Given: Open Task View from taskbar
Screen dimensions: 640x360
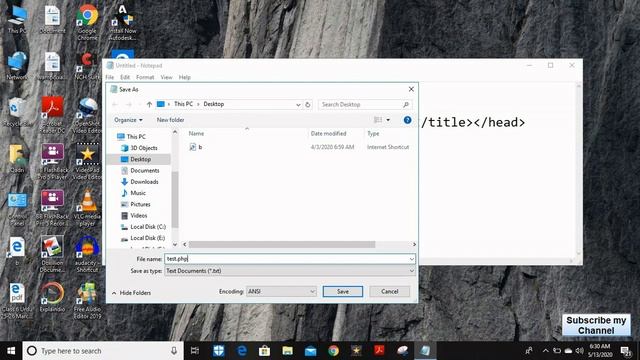Looking at the screenshot, I should [195, 351].
